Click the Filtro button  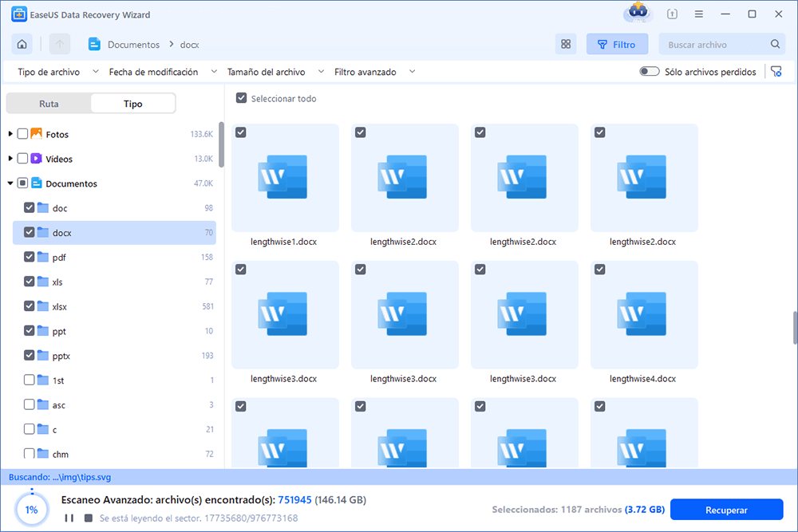pyautogui.click(x=617, y=44)
